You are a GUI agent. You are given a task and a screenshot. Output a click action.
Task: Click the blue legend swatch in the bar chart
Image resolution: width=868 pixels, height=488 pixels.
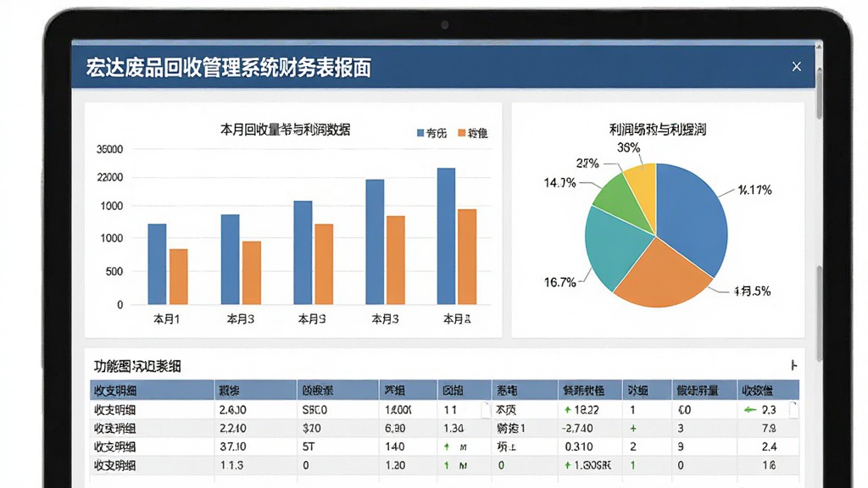point(420,133)
